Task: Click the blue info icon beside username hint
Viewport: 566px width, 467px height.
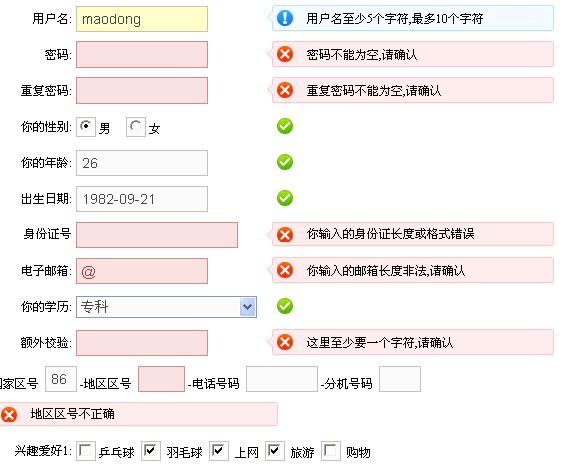Action: click(285, 18)
